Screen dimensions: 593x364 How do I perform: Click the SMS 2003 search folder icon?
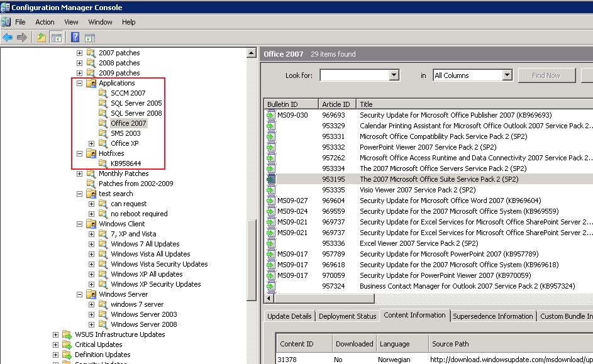(x=103, y=133)
